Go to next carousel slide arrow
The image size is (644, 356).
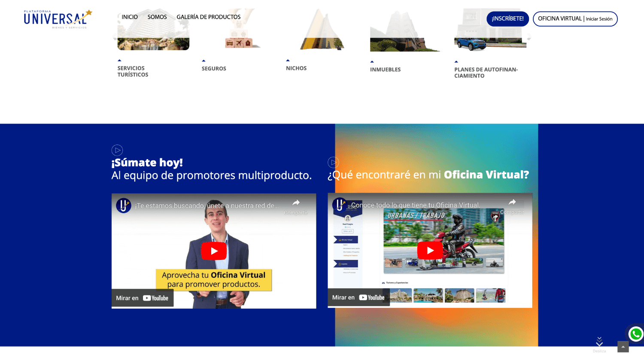(x=529, y=37)
